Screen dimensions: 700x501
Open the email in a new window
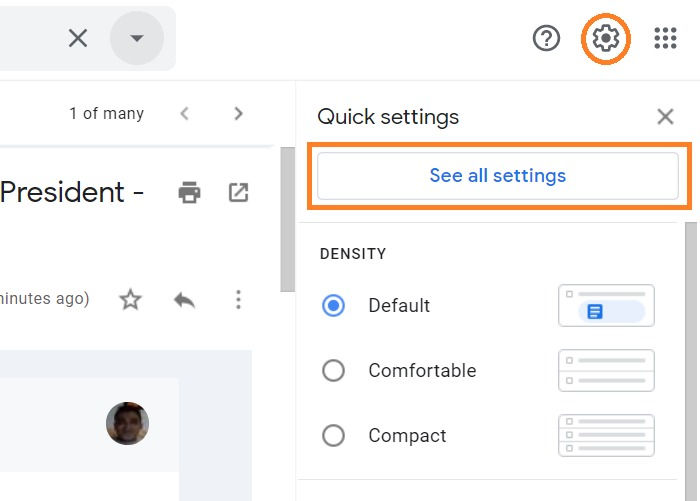(x=238, y=192)
